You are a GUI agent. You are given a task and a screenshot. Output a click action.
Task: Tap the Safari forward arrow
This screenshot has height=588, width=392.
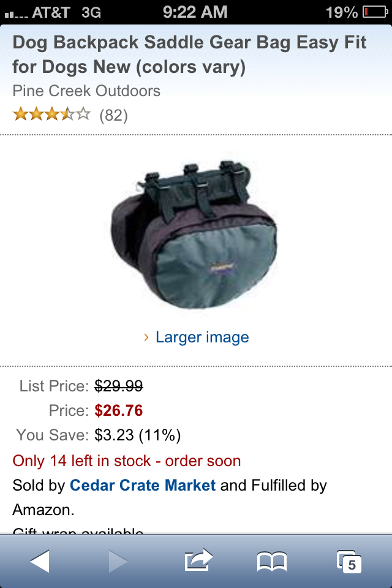118,561
